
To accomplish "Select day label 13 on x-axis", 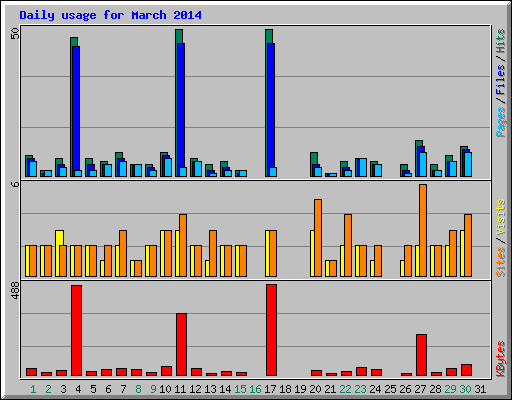I will click(x=210, y=389).
